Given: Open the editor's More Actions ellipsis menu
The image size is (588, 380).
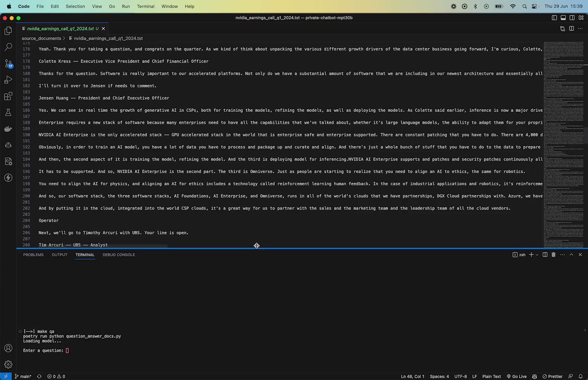Looking at the screenshot, I should coord(580,28).
